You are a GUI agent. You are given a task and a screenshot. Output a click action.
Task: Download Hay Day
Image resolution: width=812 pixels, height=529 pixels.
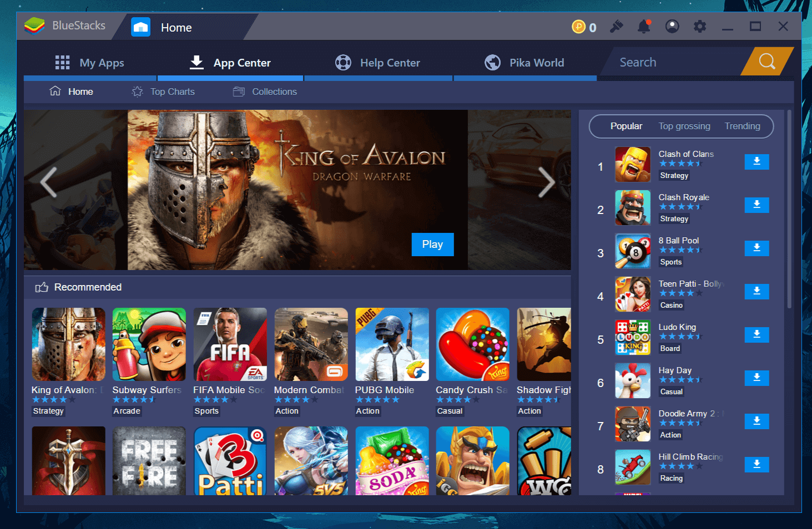pos(756,378)
